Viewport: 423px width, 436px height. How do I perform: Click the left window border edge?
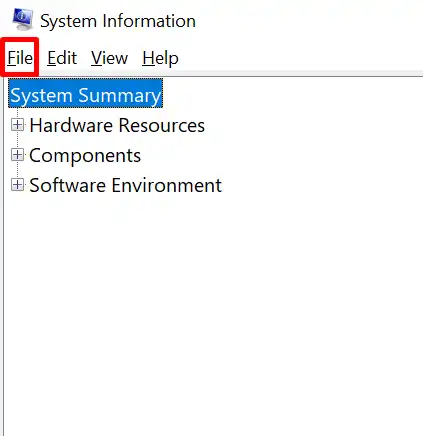point(3,253)
